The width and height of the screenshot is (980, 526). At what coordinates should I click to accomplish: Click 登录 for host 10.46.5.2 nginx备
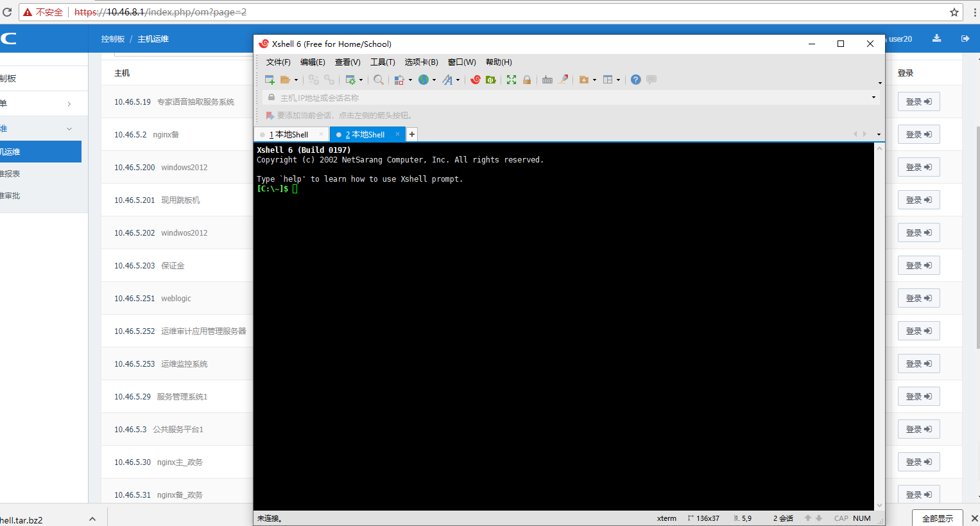(x=918, y=134)
